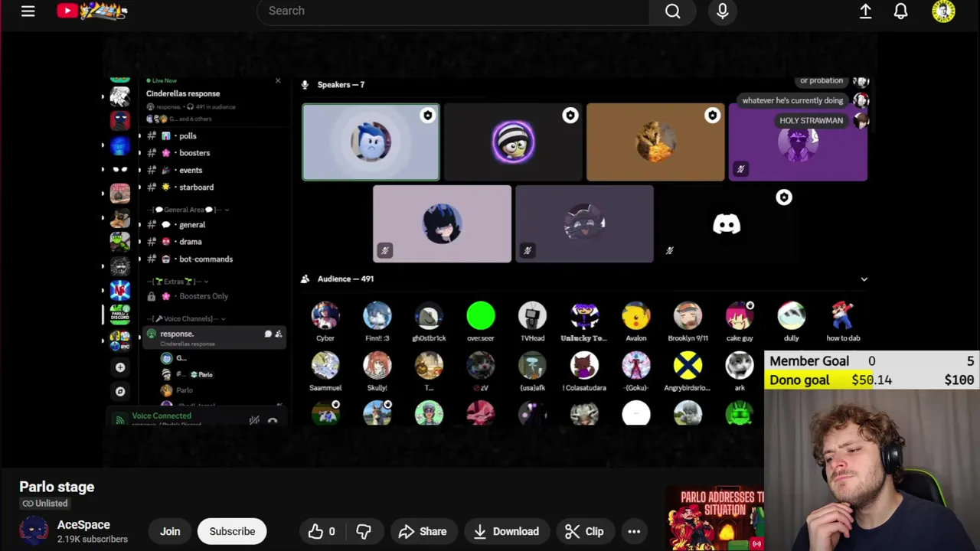980x551 pixels.
Task: Open the boosters channel in Discord
Action: click(x=194, y=153)
